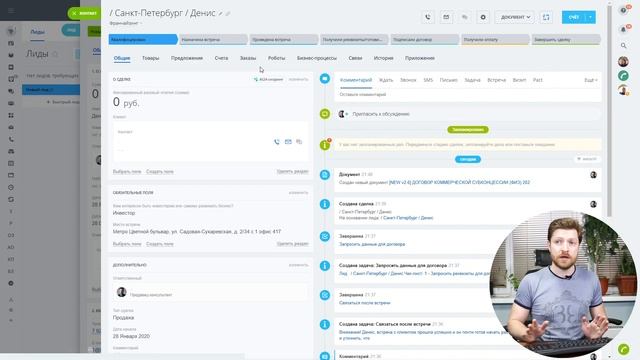This screenshot has width=640, height=360.
Task: Click the Пригласить к обсуждению field
Action: (468, 114)
